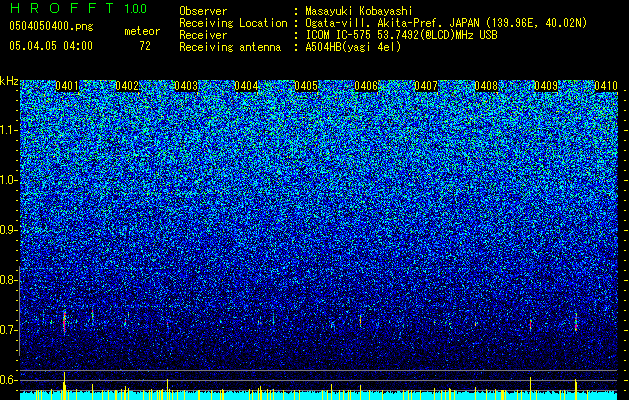Click the Receiver field label
Screen dimensions: 629x400
pos(203,35)
